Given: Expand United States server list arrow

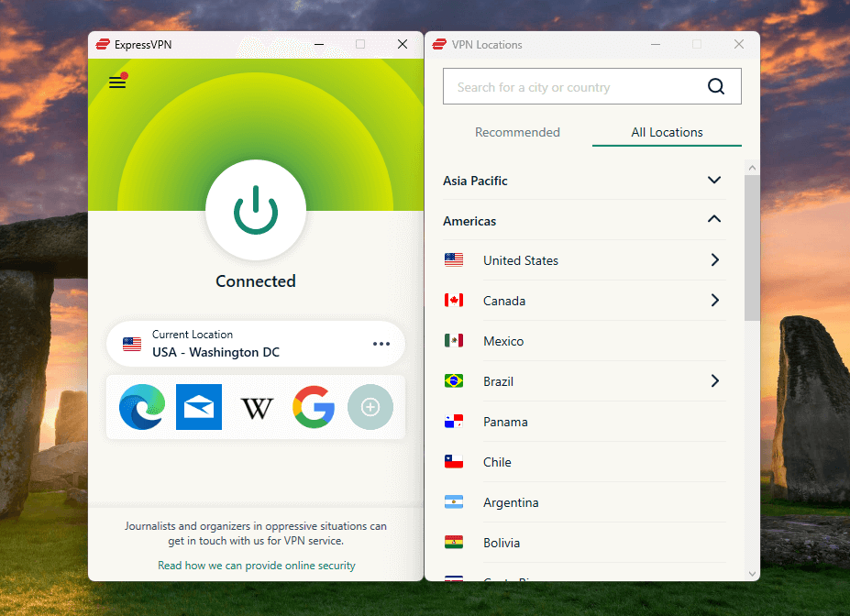Looking at the screenshot, I should (x=715, y=260).
